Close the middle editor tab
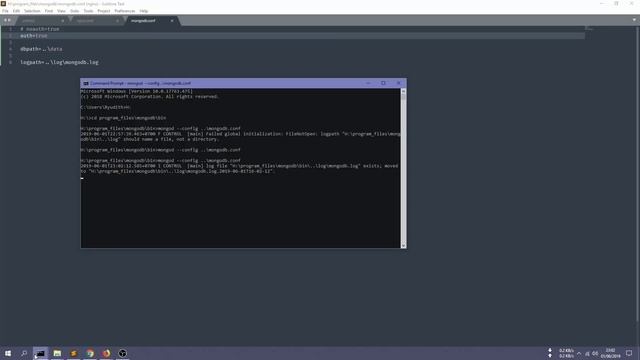The height and width of the screenshot is (360, 640). tap(117, 20)
